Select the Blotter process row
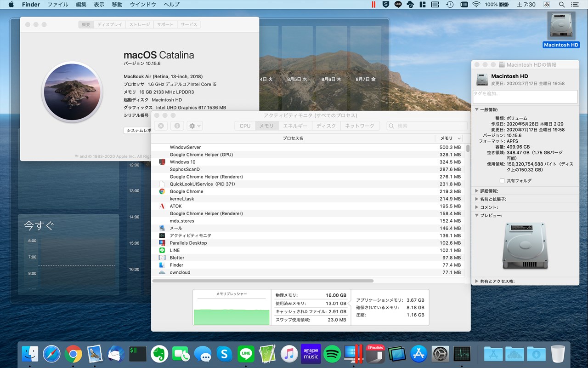 pyautogui.click(x=308, y=258)
